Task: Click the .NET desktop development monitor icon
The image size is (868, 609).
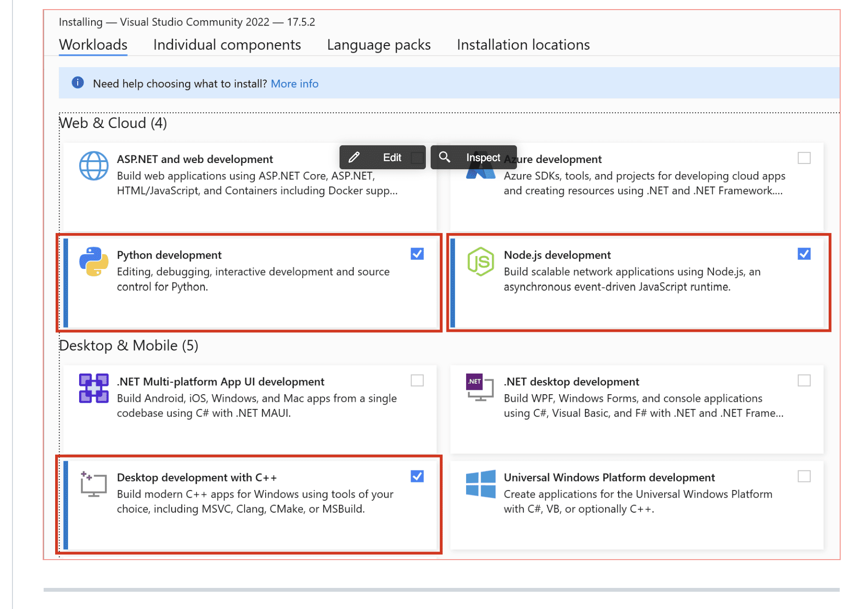Action: pos(480,387)
